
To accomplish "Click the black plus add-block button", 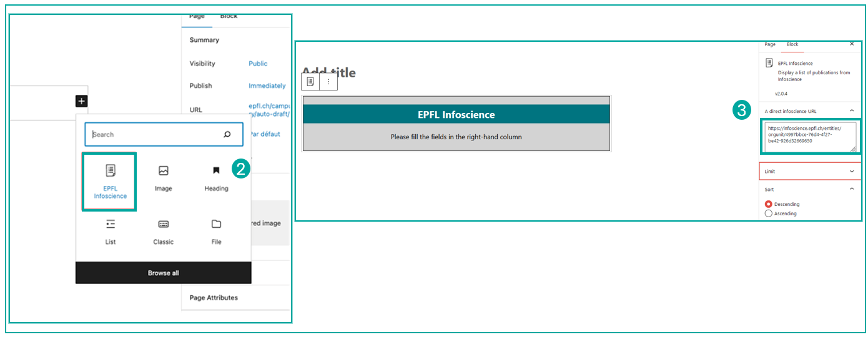I will pyautogui.click(x=82, y=101).
